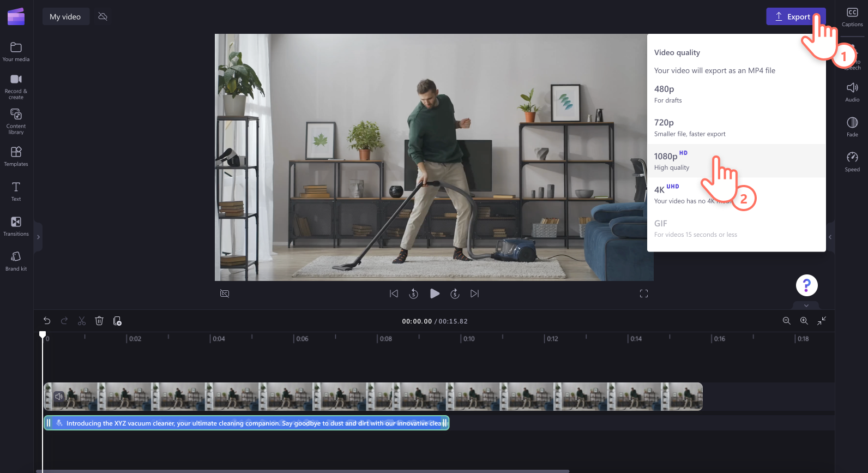868x473 pixels.
Task: Select 4K UHD export option
Action: click(736, 195)
